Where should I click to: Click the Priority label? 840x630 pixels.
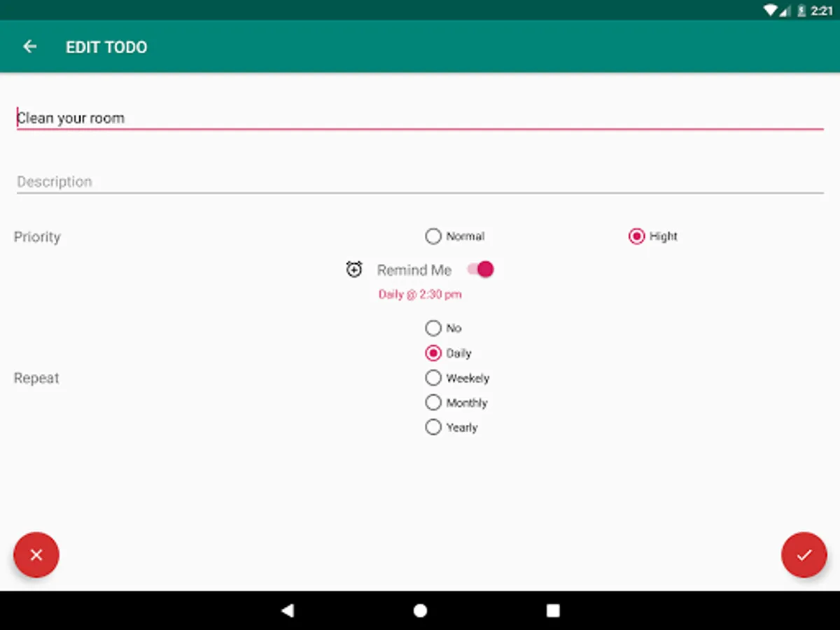click(x=37, y=237)
